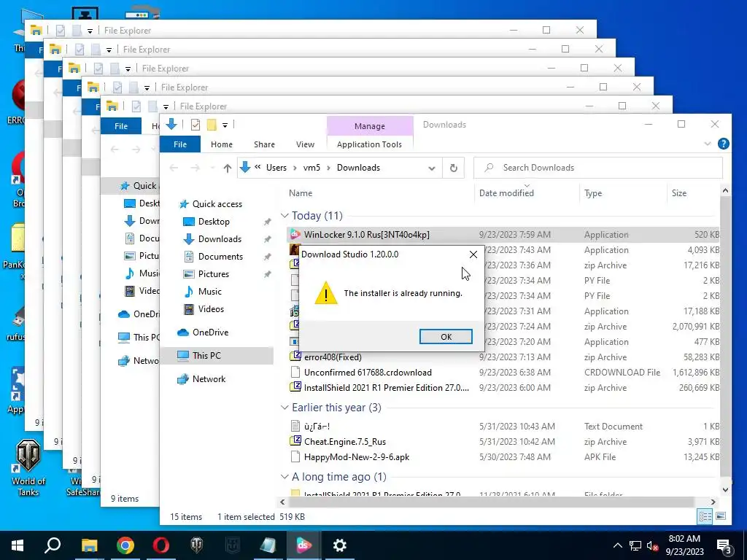Click the New folder quick access icon
The image size is (747, 560).
(x=212, y=125)
